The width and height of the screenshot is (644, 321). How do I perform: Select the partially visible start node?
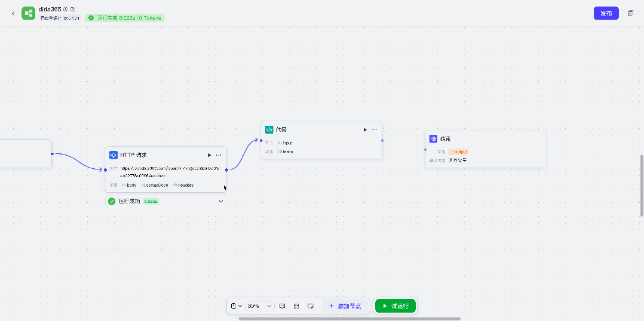[x=26, y=154]
